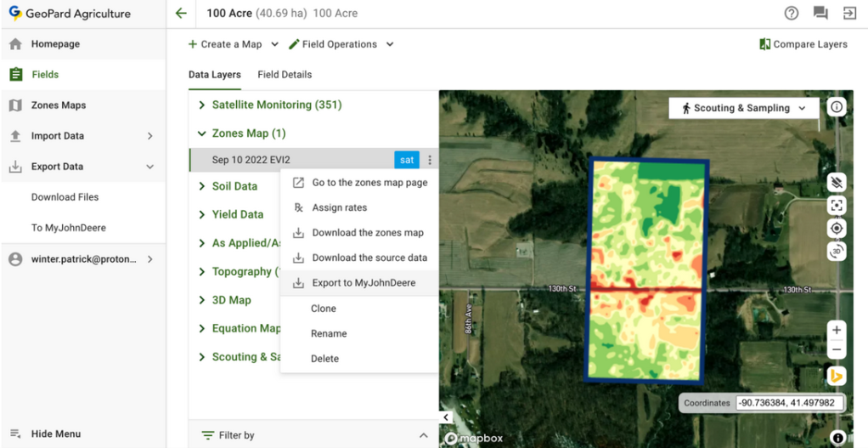The image size is (868, 448).
Task: Open the Scouting & Sampling dropdown
Action: tap(743, 109)
